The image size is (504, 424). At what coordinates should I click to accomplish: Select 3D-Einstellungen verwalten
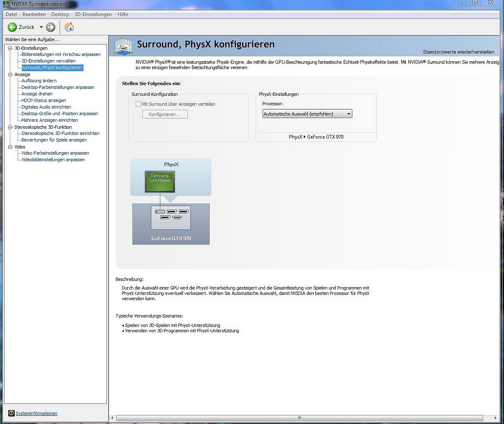[x=49, y=61]
